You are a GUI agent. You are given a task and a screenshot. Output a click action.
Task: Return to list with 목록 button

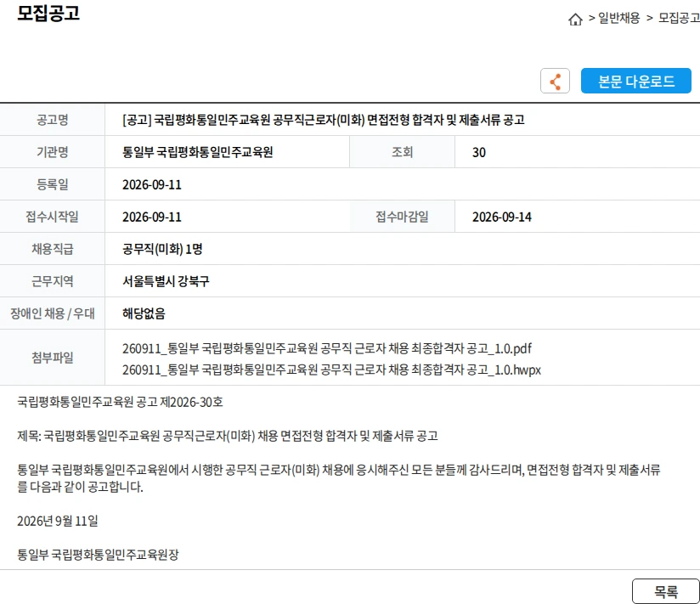(x=666, y=591)
